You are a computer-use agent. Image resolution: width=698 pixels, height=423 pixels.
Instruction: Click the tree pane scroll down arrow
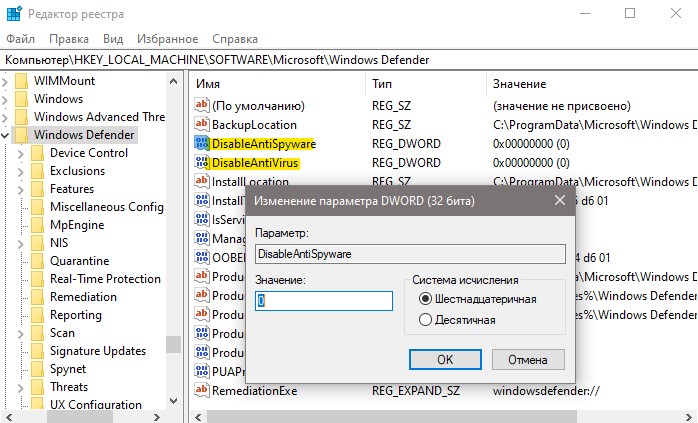(x=173, y=401)
